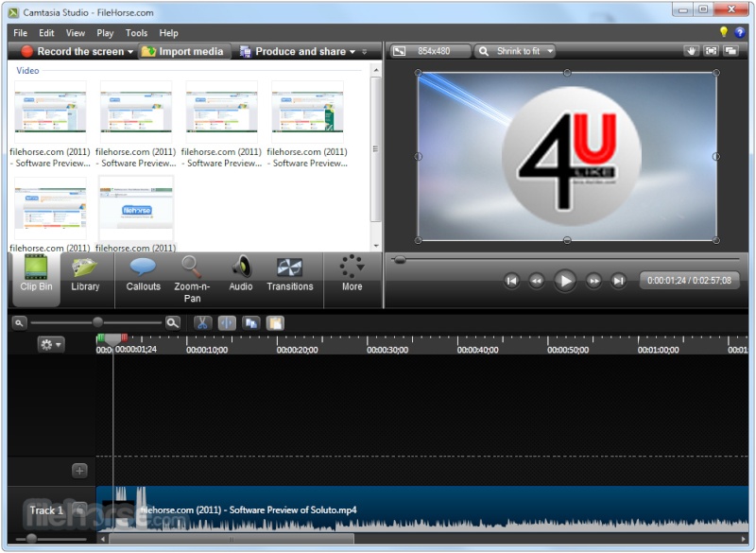756x553 pixels.
Task: Click the timeline scroll left arrow
Action: click(102, 539)
